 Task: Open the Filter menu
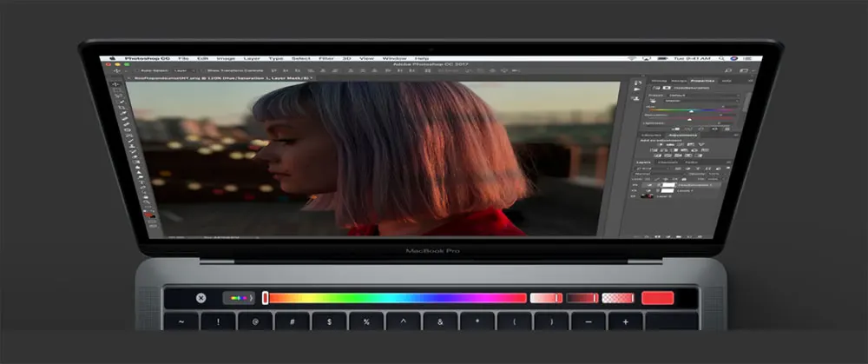(x=326, y=58)
